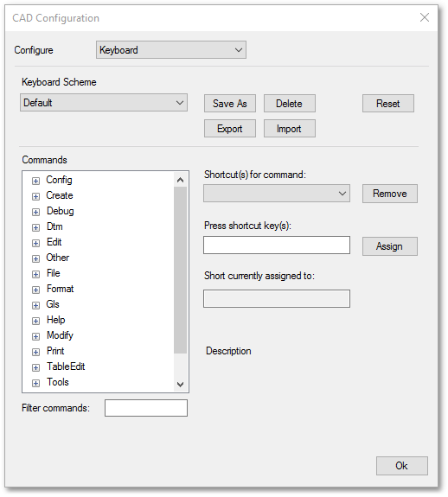Click the Short currently assigned to field

(277, 298)
